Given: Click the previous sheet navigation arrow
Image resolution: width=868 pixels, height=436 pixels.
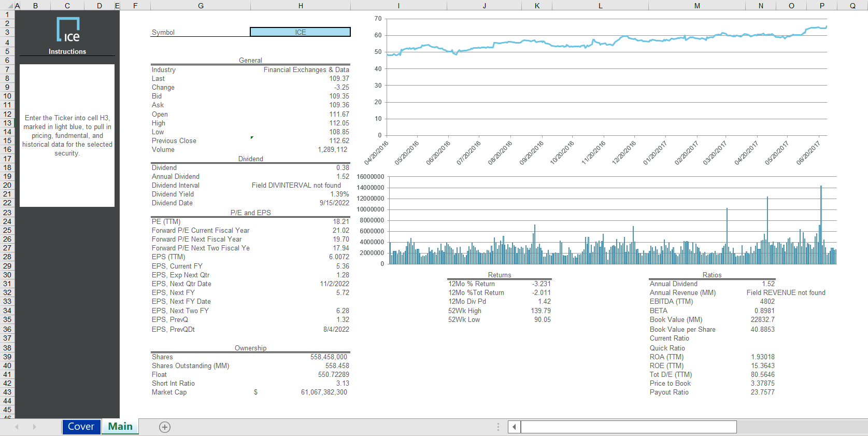Looking at the screenshot, I should tap(17, 427).
